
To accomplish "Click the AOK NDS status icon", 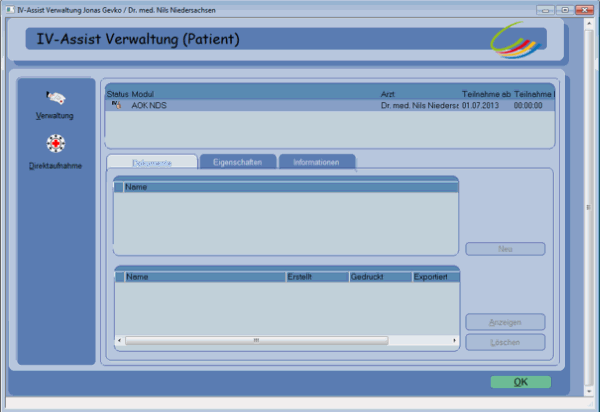I will click(115, 104).
